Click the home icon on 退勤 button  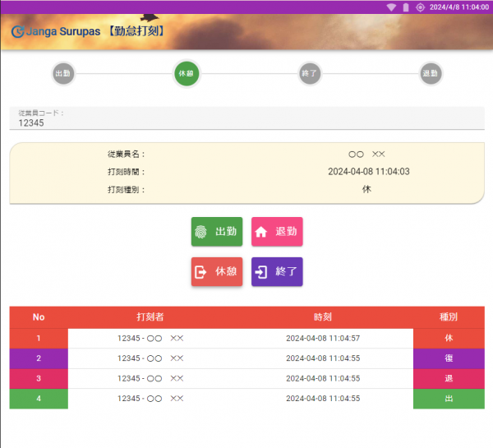[261, 233]
